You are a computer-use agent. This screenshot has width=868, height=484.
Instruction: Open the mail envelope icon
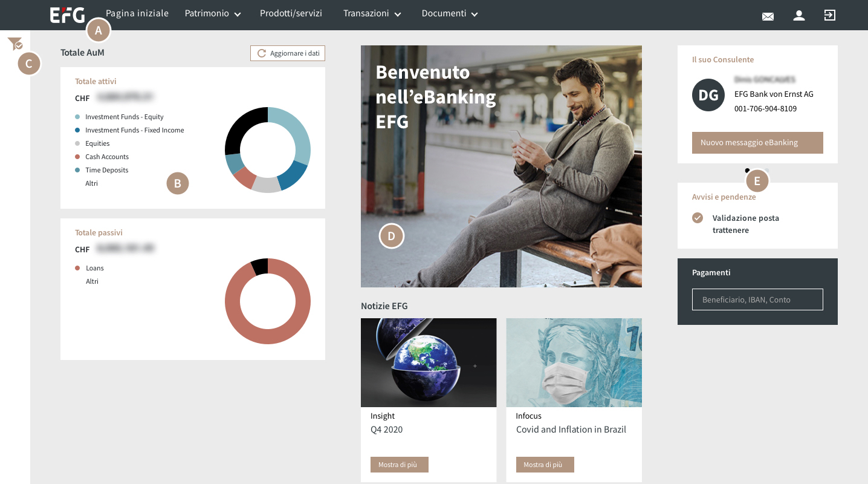click(768, 16)
